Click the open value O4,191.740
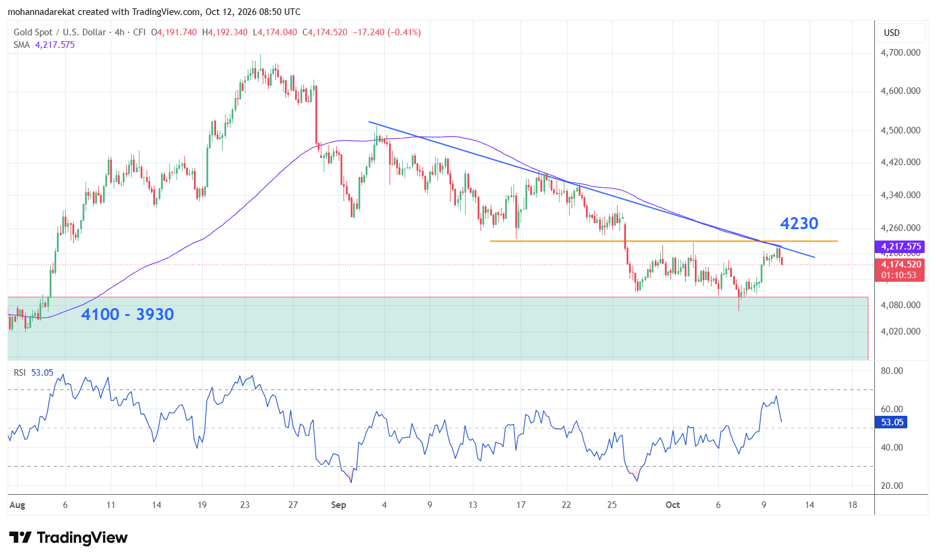The width and height of the screenshot is (936, 560). pyautogui.click(x=174, y=32)
